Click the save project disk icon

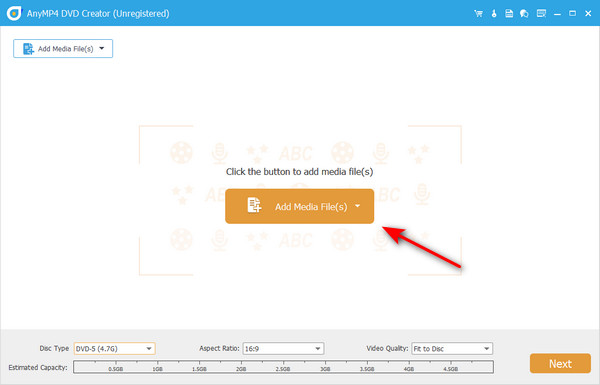tap(509, 13)
